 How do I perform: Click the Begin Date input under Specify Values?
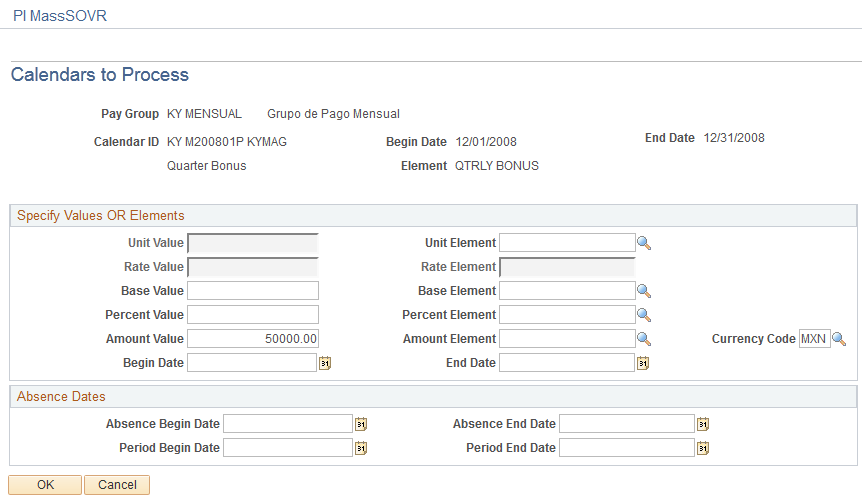(x=252, y=363)
